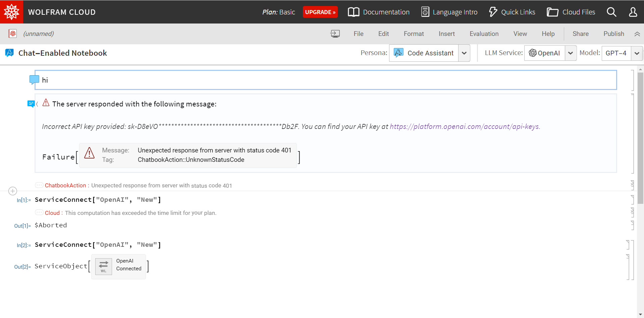Click the Code Assistant persona icon

398,53
